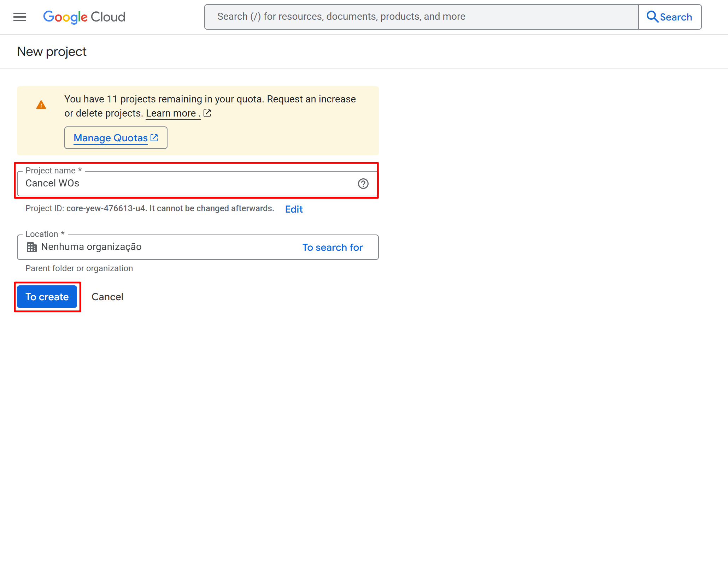The image size is (728, 582).
Task: Open the Learn more link
Action: [x=171, y=113]
